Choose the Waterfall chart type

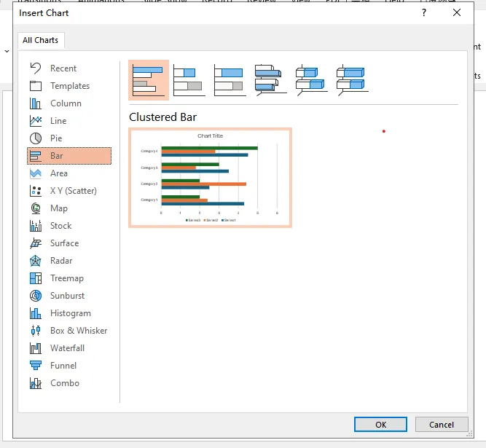[67, 348]
